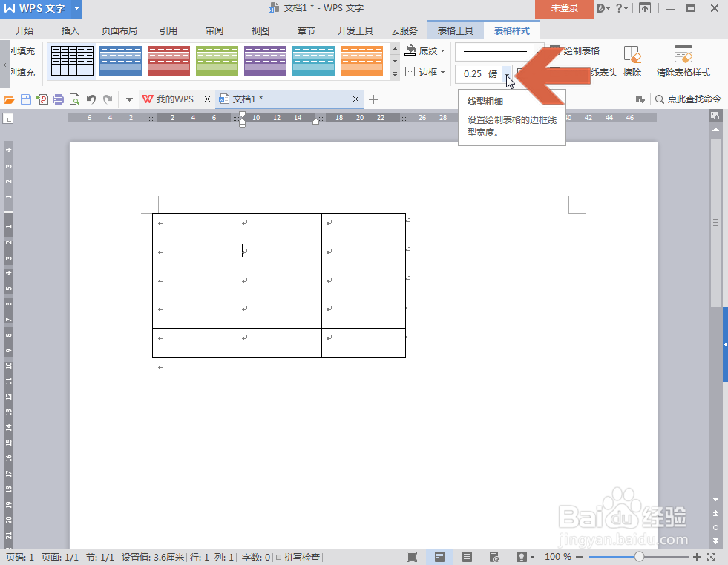Adjust the zoom slider handle
Viewport: 728px width, 565px height.
coord(639,557)
